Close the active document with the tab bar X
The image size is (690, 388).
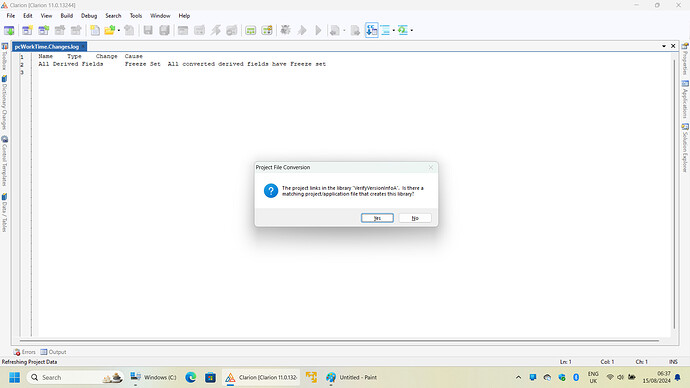coord(673,46)
